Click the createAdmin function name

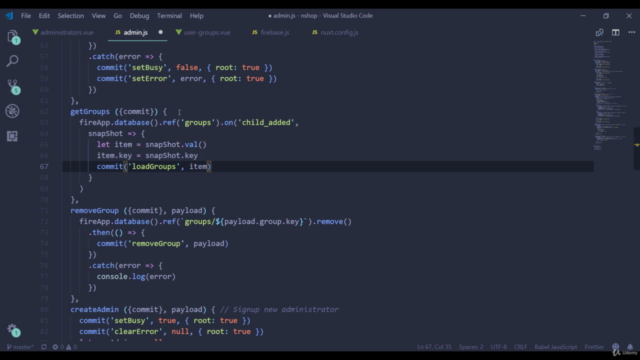pos(94,309)
